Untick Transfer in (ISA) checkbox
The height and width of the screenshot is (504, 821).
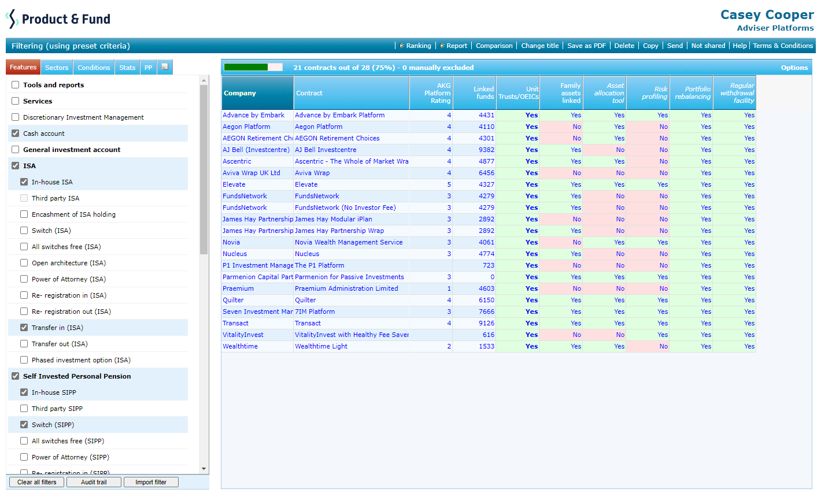(x=24, y=328)
